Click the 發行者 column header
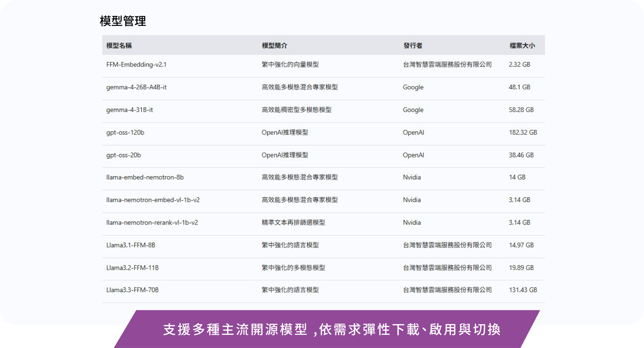This screenshot has width=644, height=348. pyautogui.click(x=413, y=46)
